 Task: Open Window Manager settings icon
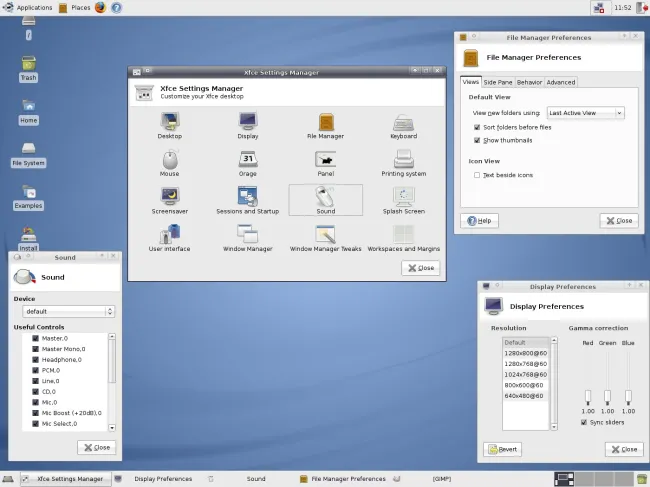click(x=248, y=238)
